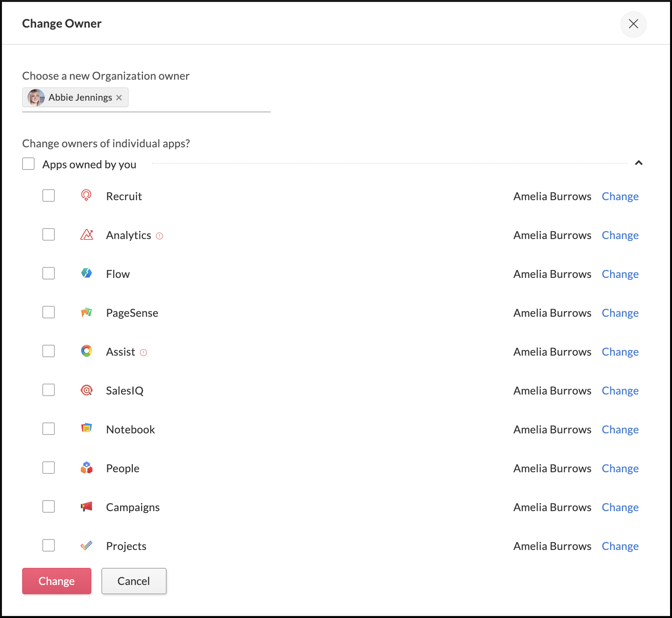Click the PageSense app icon
The image size is (672, 618).
pos(87,312)
